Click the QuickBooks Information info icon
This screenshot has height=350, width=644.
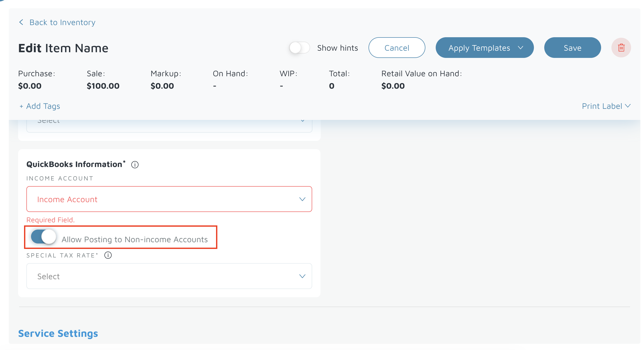(x=135, y=165)
